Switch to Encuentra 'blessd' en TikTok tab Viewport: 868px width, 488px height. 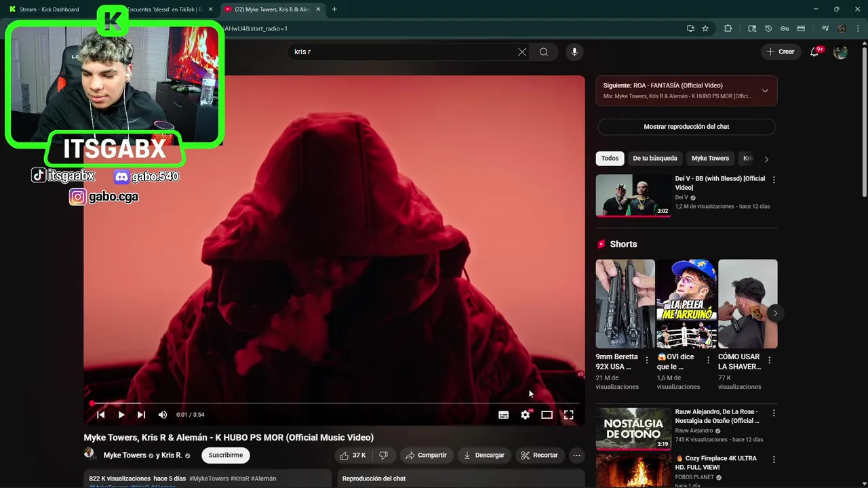click(165, 9)
